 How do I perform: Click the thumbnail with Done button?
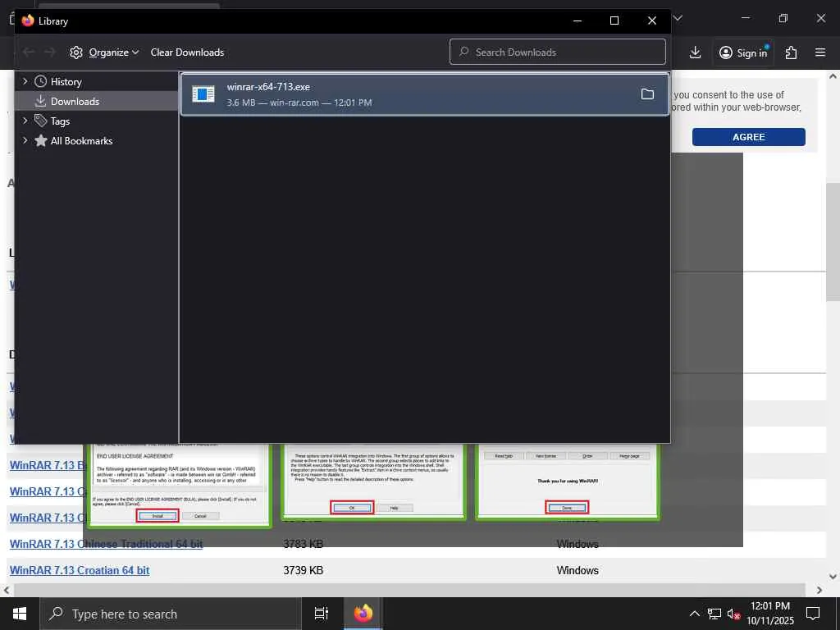tap(568, 481)
